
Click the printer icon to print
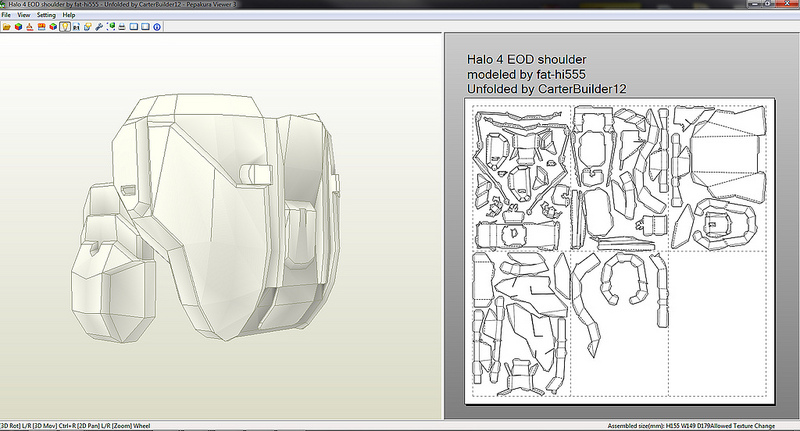(122, 27)
